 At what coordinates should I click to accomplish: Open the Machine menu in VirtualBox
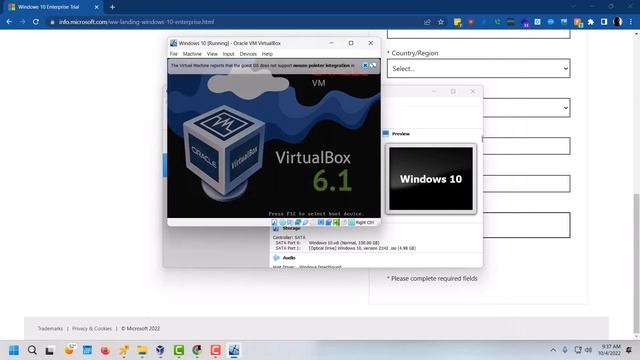[x=192, y=54]
